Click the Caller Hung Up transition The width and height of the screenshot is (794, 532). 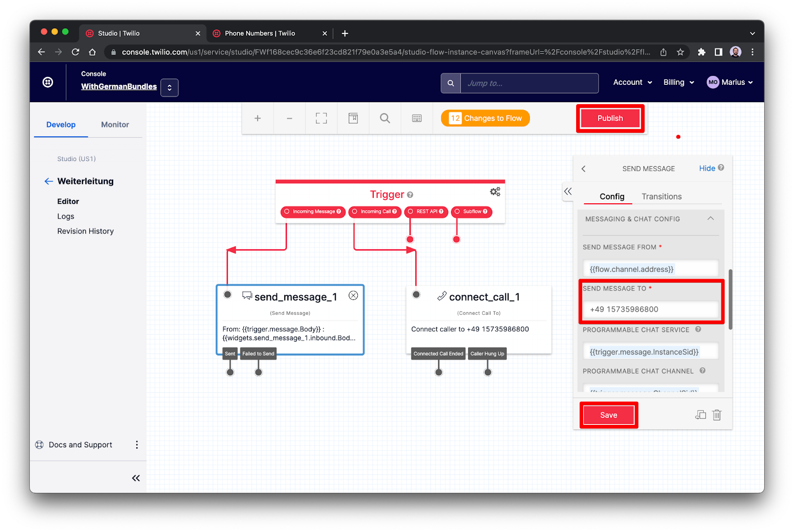pyautogui.click(x=487, y=354)
